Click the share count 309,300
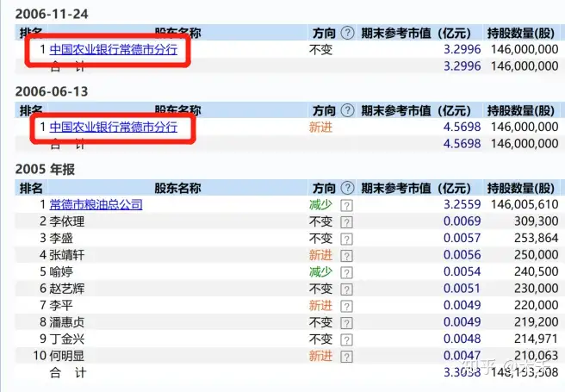 [537, 221]
